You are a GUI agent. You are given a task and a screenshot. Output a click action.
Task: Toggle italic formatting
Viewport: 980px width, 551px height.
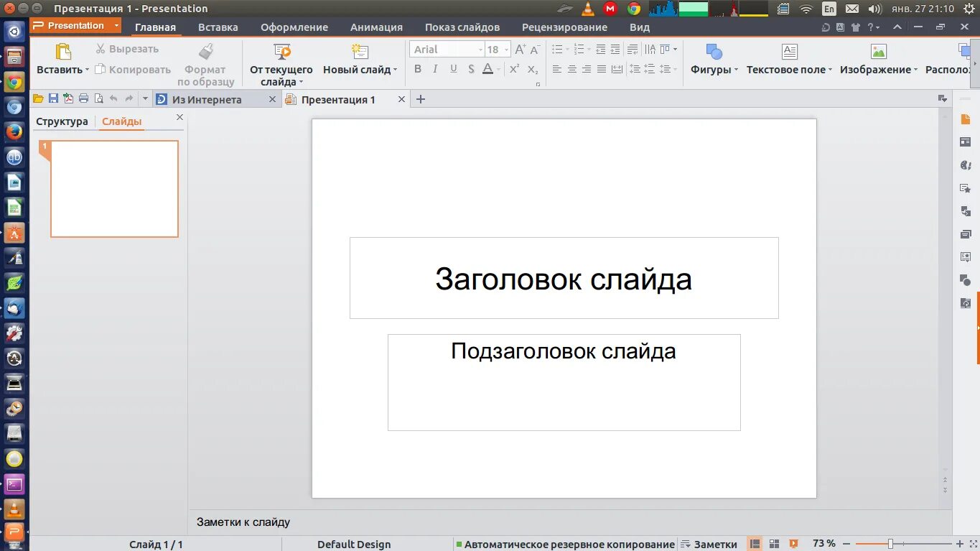click(x=435, y=68)
